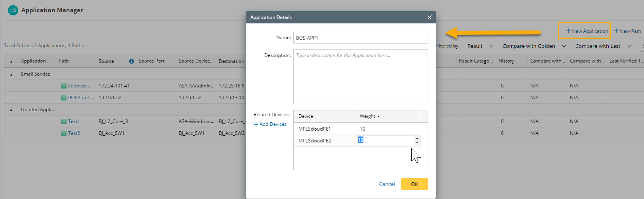This screenshot has height=199, width=644.
Task: Click the New Path link
Action: (x=627, y=31)
